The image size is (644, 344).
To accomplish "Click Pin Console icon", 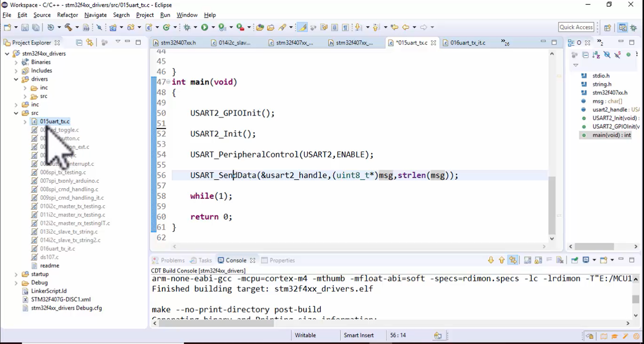I will coord(575,260).
